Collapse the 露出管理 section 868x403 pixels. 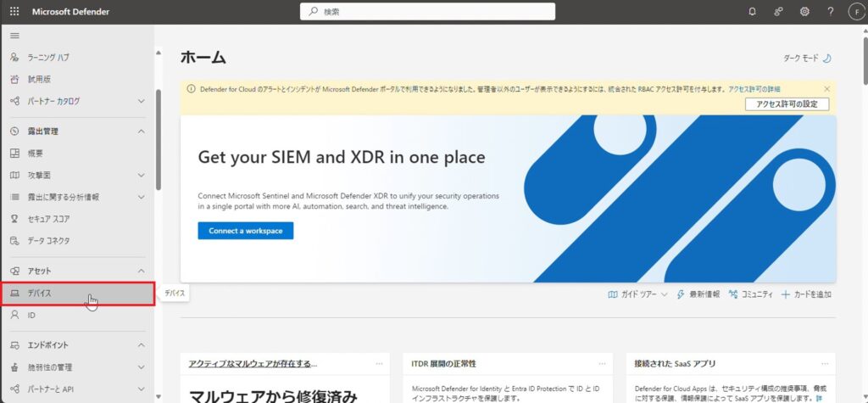141,132
